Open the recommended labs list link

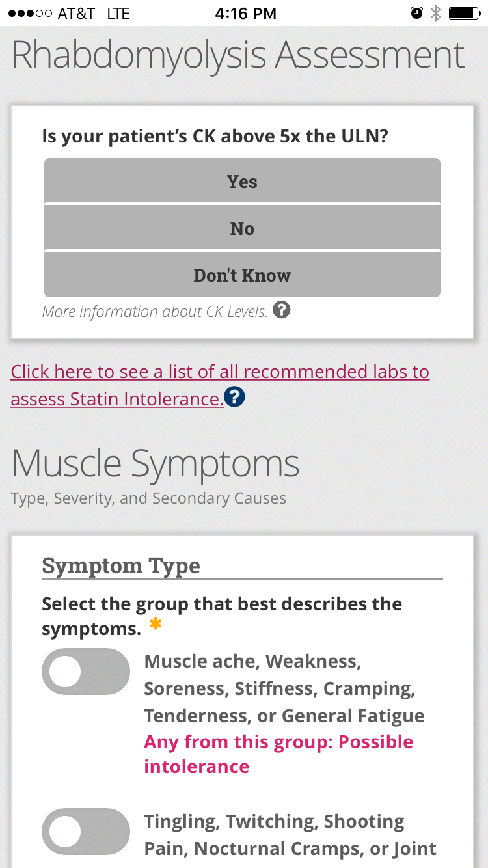[x=220, y=372]
